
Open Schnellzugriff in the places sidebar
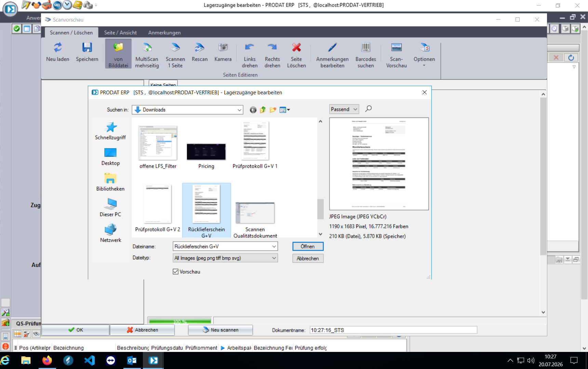(110, 131)
